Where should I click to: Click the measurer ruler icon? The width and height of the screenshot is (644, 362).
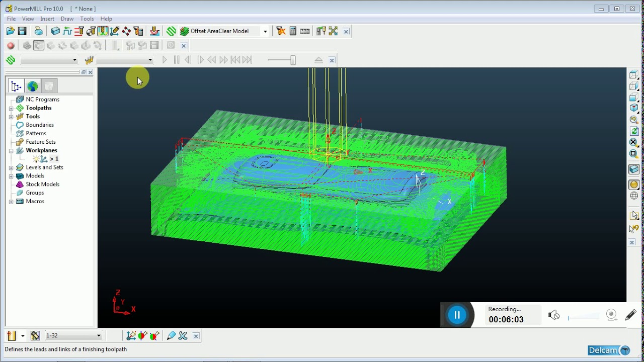click(305, 31)
